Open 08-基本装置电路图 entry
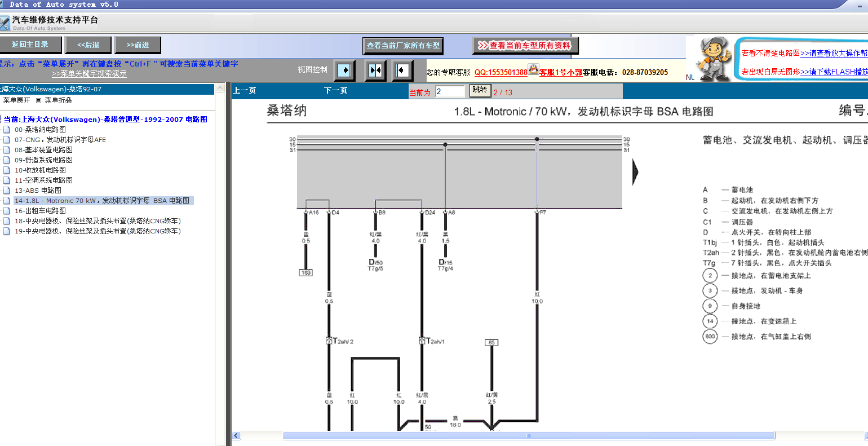 coord(43,150)
